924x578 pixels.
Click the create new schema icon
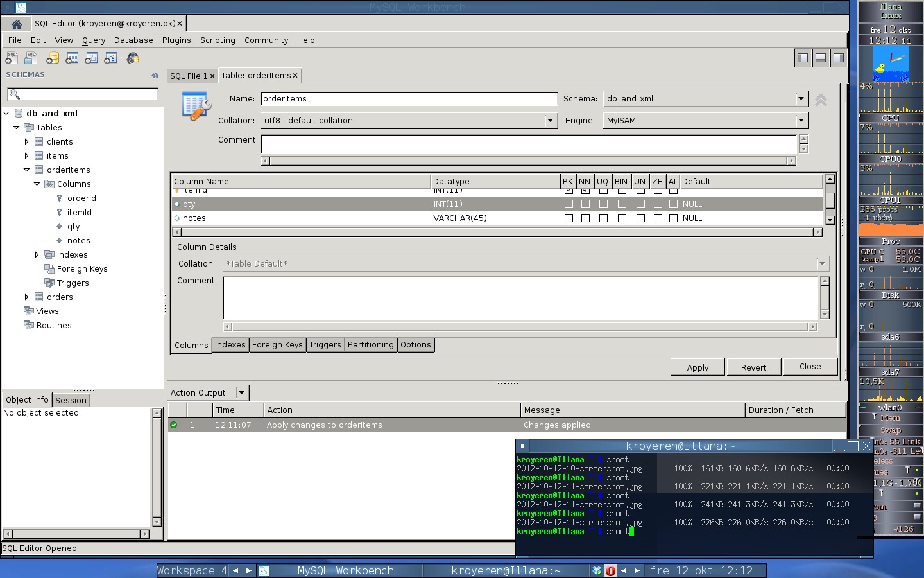click(x=53, y=58)
